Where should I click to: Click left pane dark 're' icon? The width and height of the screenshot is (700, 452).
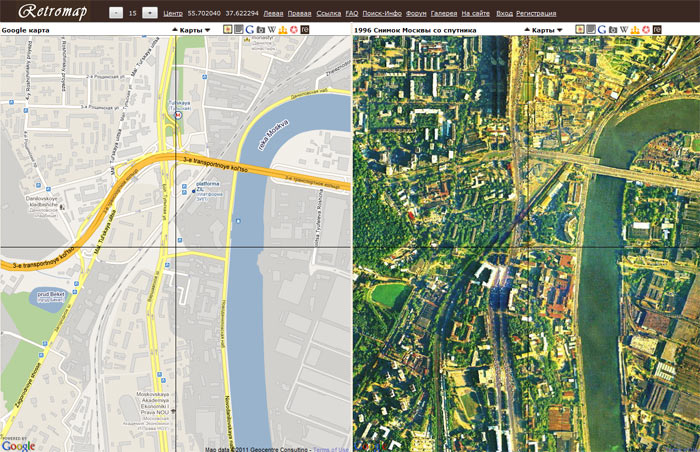tap(305, 29)
